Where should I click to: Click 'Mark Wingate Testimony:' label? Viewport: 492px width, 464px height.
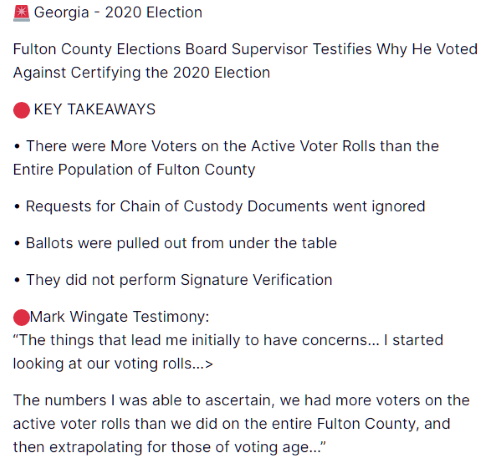pyautogui.click(x=119, y=317)
